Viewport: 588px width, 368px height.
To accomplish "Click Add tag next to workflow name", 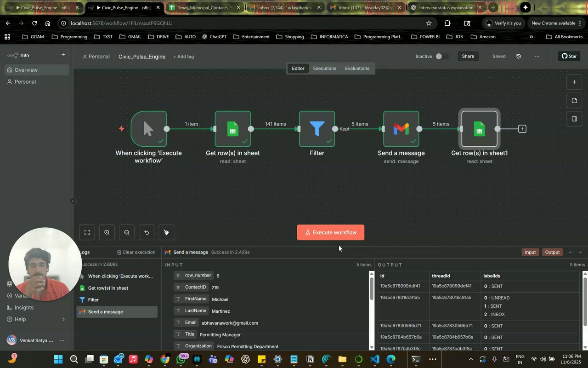I will pyautogui.click(x=184, y=57).
